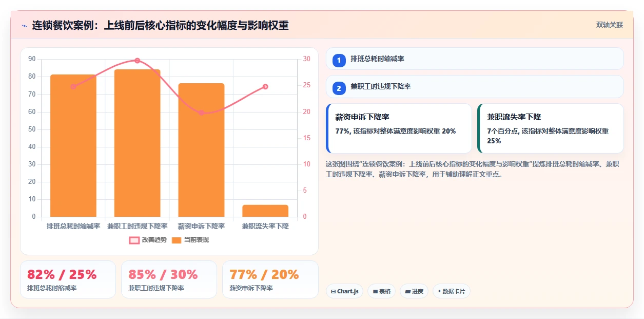Viewport: 644px width, 319px height.
Task: Click text '7个百分点, 该指标对整体满意度影响权重 25%'
Action: [x=548, y=136]
